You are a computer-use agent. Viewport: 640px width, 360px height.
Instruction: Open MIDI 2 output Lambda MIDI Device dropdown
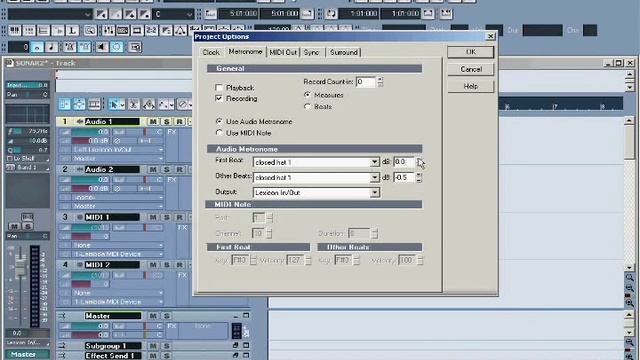(x=118, y=302)
